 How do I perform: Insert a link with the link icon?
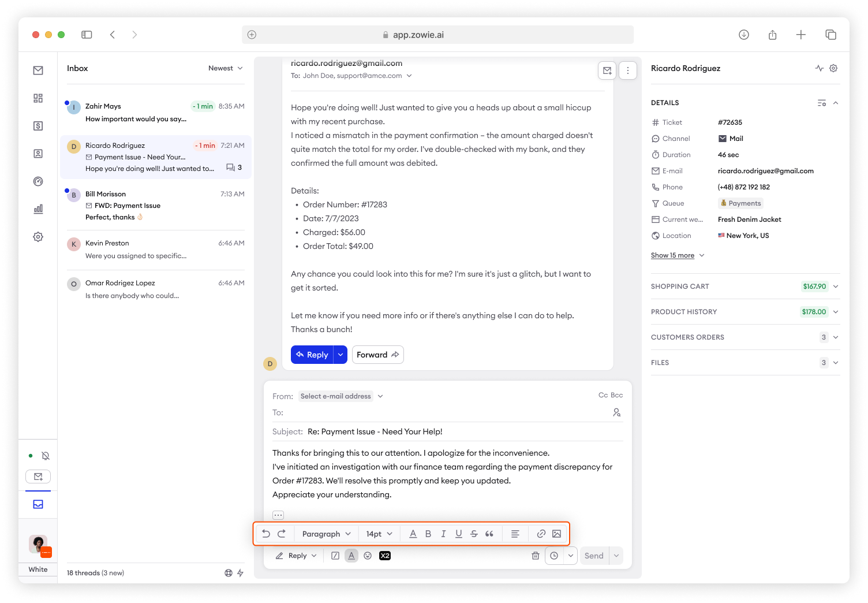tap(541, 534)
